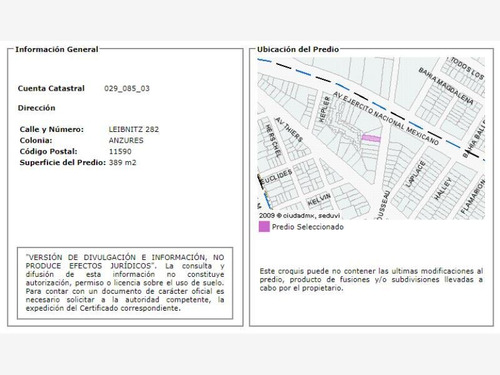Viewport: 500px width, 375px height.
Task: Click the Predio Seleccionado legend label
Action: pos(307,227)
